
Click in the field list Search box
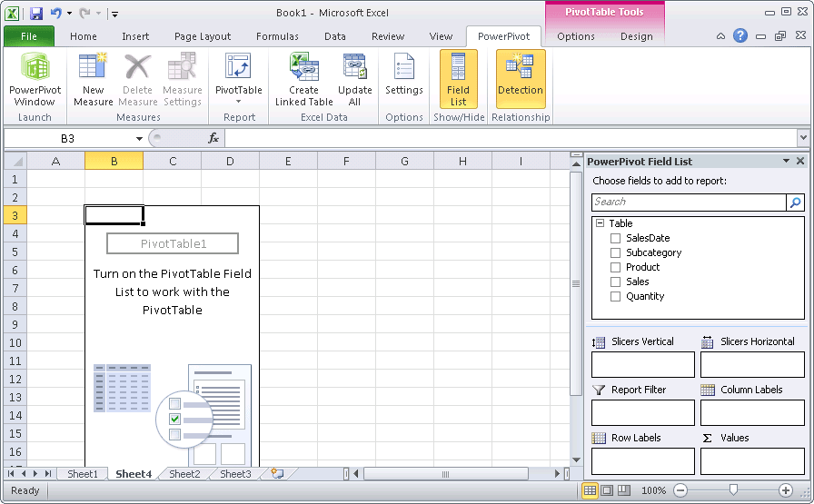pos(689,202)
